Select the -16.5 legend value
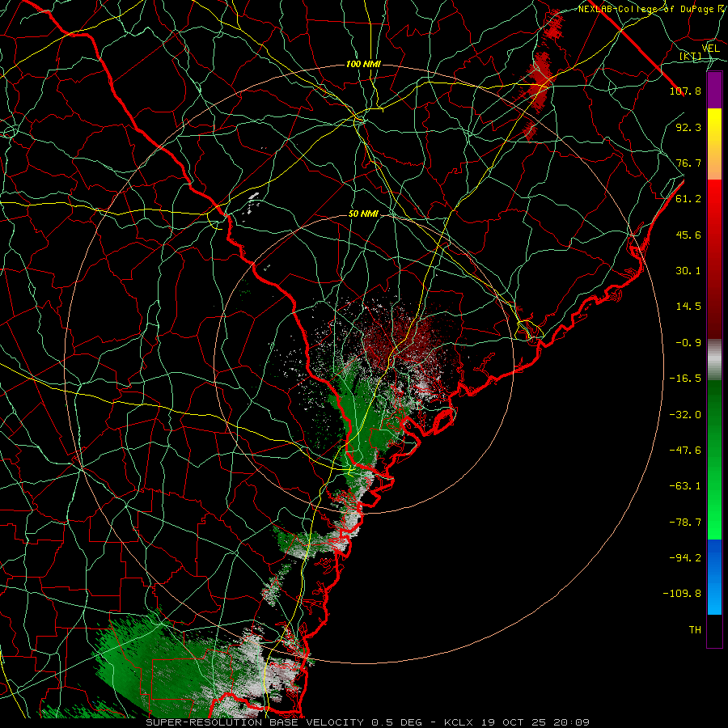 [685, 379]
